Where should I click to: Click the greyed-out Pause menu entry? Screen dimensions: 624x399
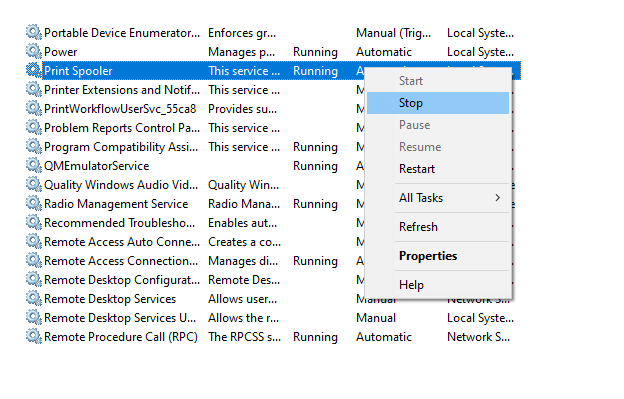[x=438, y=125]
